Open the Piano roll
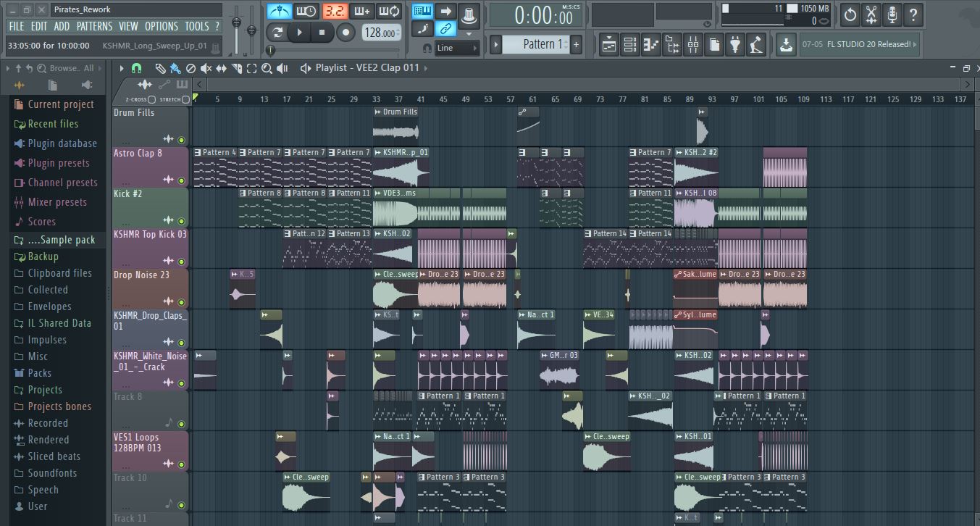The image size is (980, 526). coord(651,45)
